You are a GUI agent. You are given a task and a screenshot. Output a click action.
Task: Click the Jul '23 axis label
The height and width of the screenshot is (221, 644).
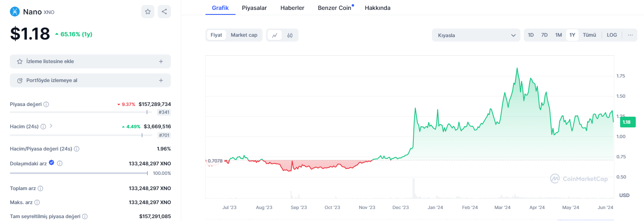pyautogui.click(x=230, y=207)
